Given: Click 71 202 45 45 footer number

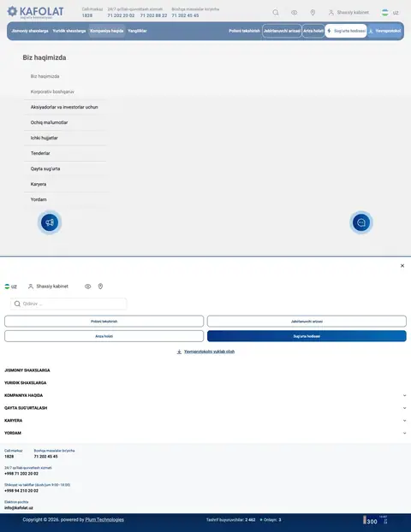Looking at the screenshot, I should pos(46,457).
